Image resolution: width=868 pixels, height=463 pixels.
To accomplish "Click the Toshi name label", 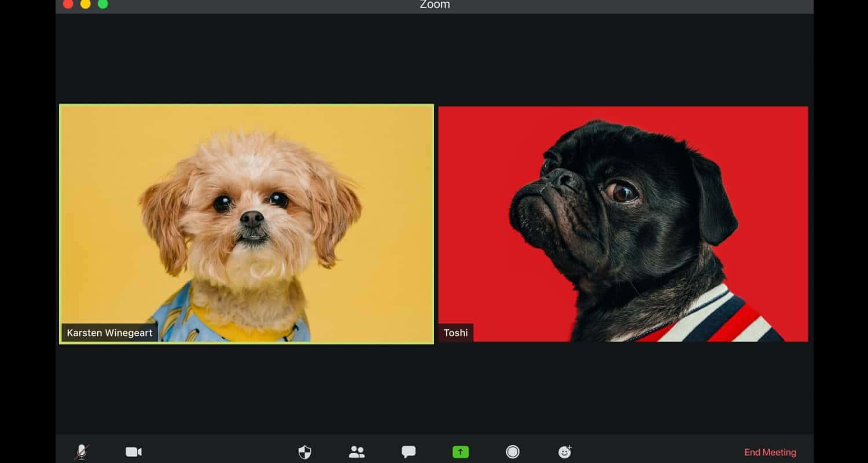I will point(455,333).
